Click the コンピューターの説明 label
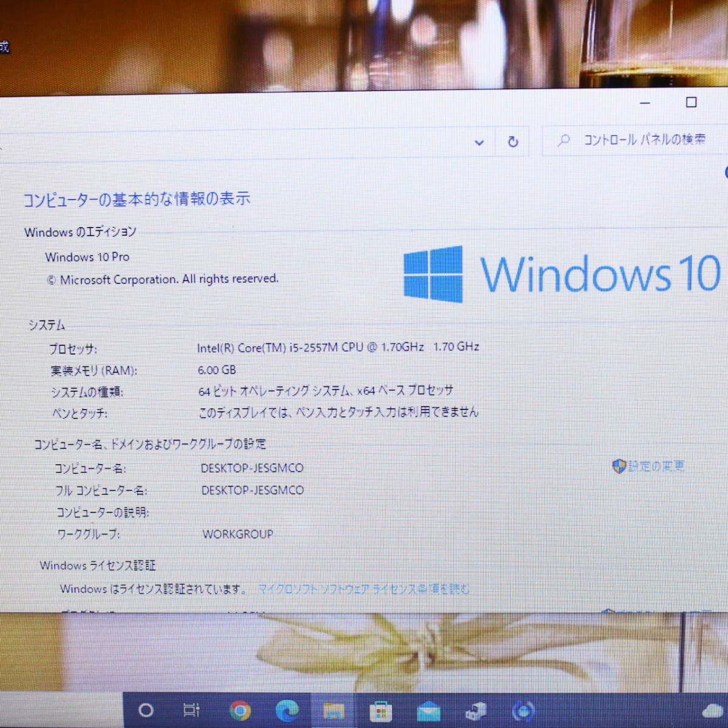 pyautogui.click(x=103, y=512)
